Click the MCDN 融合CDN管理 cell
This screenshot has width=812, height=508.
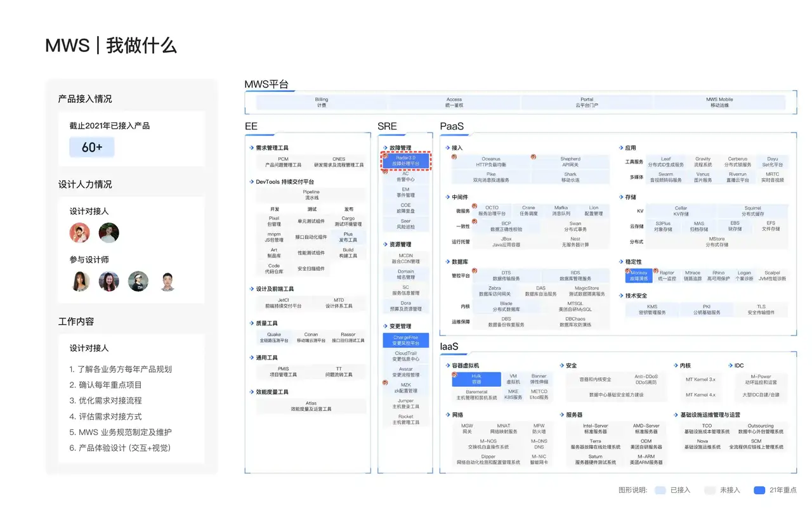click(x=406, y=258)
